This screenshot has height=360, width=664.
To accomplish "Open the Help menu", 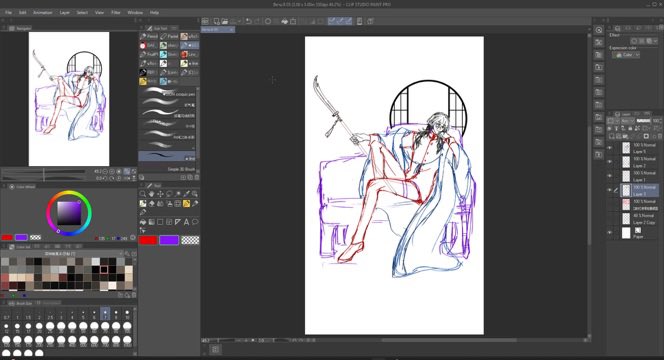I will coord(155,13).
